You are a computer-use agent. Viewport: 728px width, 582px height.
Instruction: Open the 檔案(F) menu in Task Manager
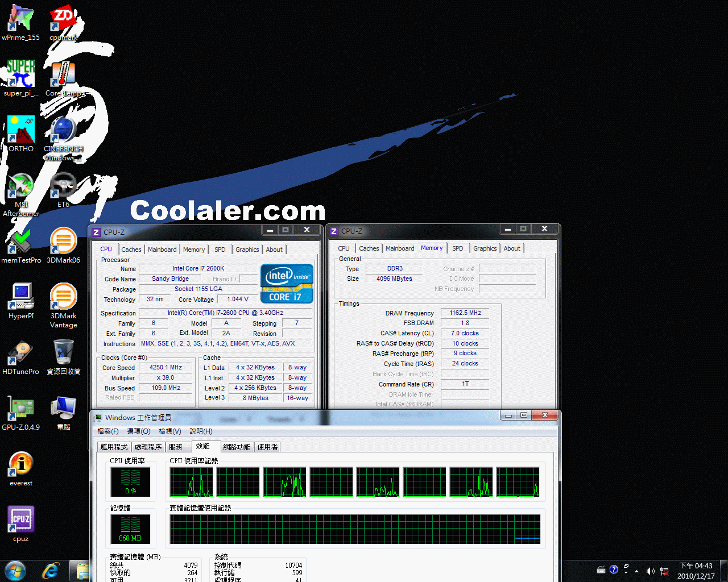pyautogui.click(x=108, y=431)
